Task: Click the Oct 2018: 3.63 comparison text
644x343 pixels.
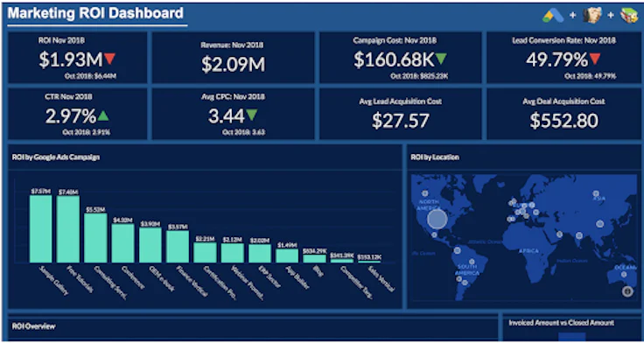Action: (x=243, y=132)
